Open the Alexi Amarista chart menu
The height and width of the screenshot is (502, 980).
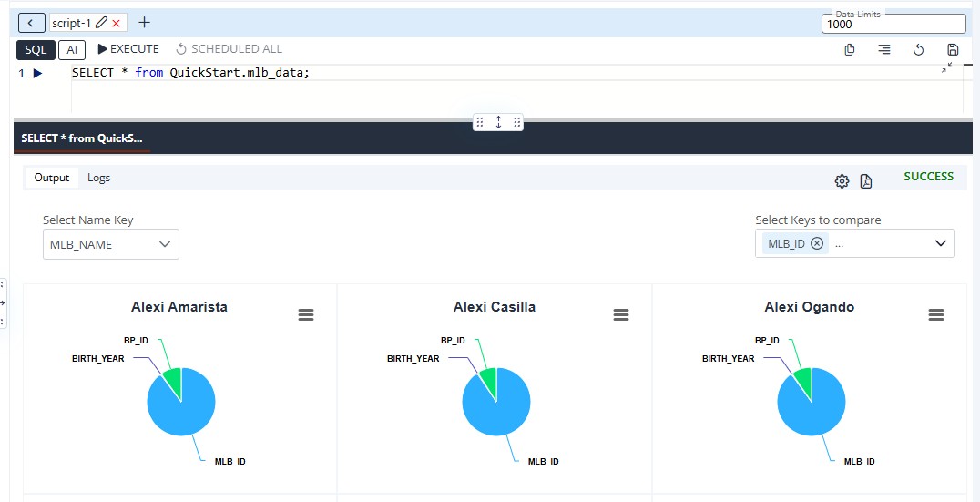click(x=306, y=314)
